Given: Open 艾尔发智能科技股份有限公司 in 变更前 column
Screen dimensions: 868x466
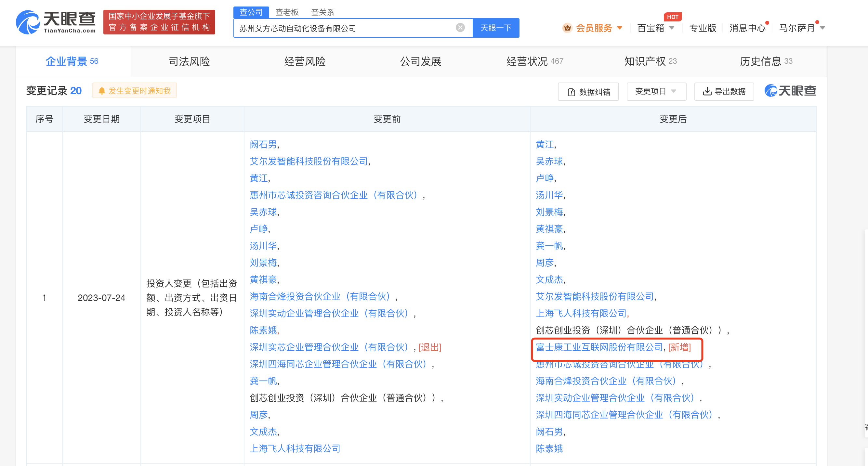Looking at the screenshot, I should point(309,161).
